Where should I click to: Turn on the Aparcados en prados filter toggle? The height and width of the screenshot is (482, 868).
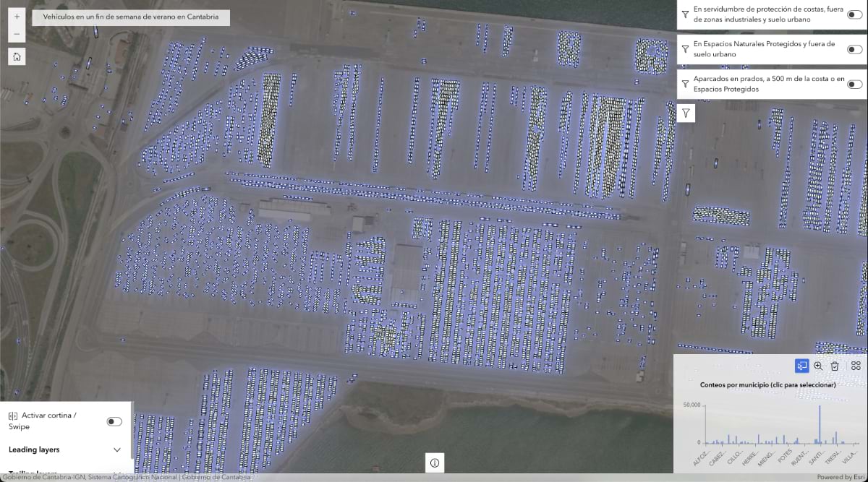pyautogui.click(x=854, y=84)
